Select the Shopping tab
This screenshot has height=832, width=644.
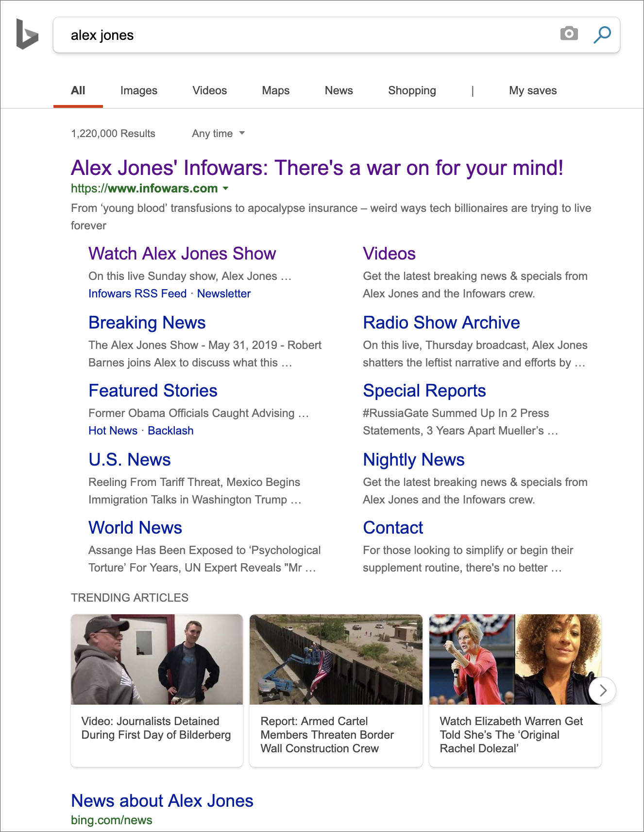pos(412,91)
